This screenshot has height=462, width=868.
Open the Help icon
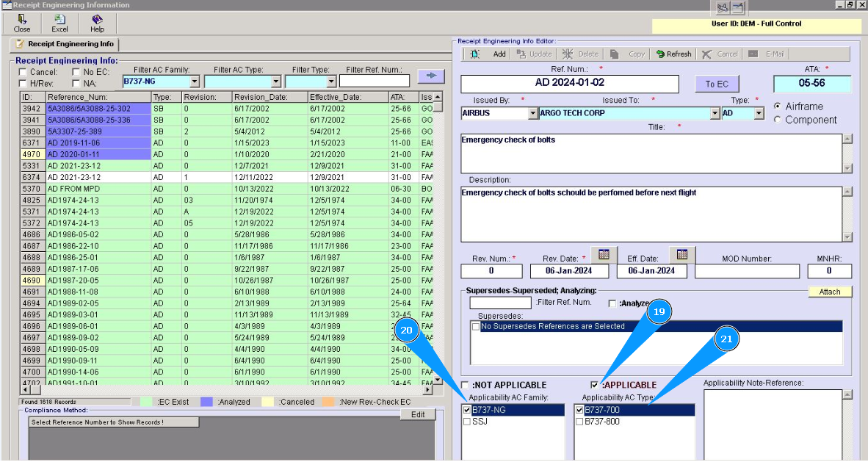97,20
